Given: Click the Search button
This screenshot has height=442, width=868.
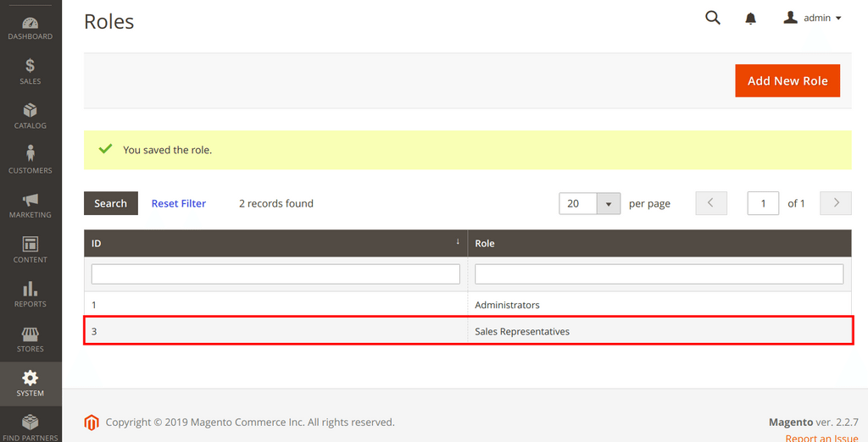Looking at the screenshot, I should (111, 203).
